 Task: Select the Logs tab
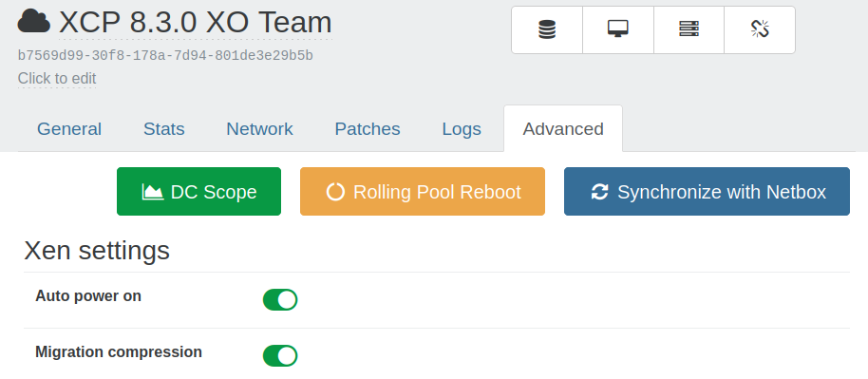[462, 128]
